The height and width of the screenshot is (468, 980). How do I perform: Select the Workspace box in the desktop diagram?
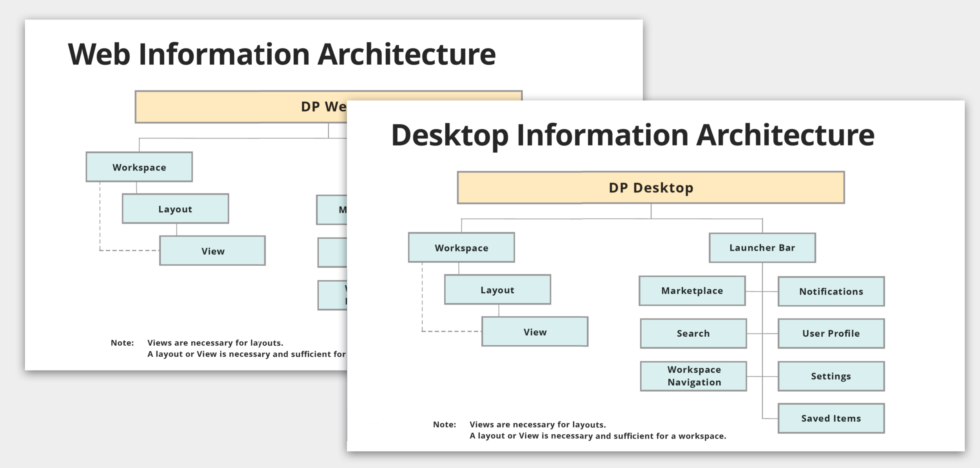(x=461, y=248)
